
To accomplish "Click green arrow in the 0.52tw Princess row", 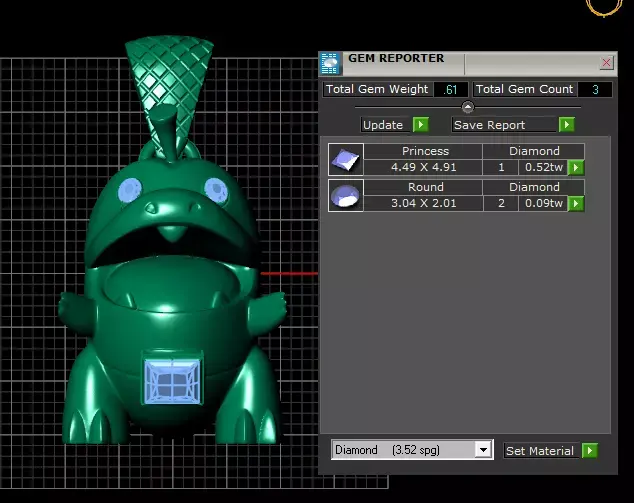I will (576, 167).
